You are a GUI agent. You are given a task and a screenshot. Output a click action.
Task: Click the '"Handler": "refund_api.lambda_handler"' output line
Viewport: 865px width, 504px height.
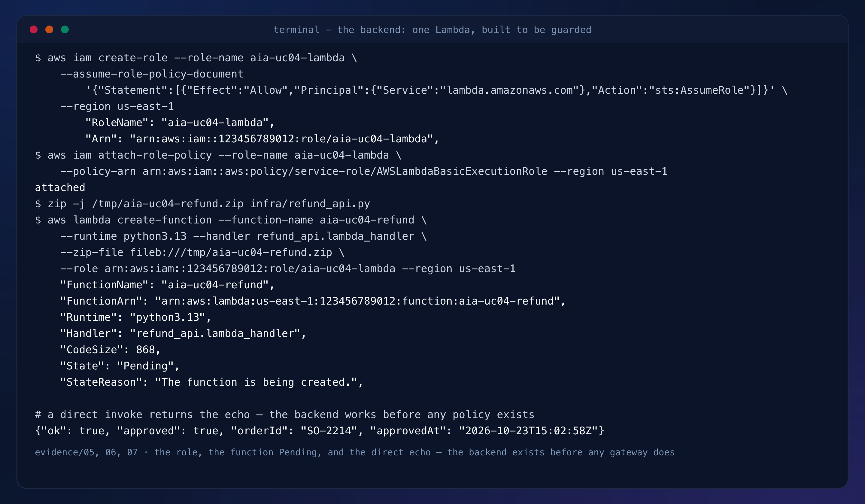pos(183,333)
